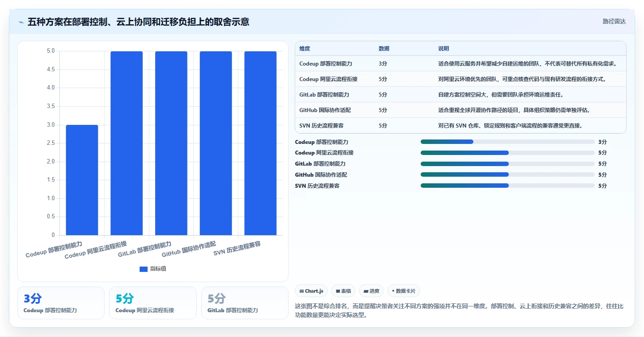Click table cell GitLab 部署控制能力
Viewport: 644px width, 337px height.
pos(324,95)
